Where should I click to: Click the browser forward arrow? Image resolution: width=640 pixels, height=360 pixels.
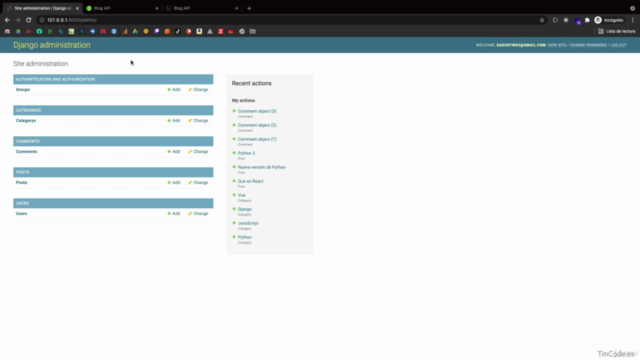(x=18, y=20)
